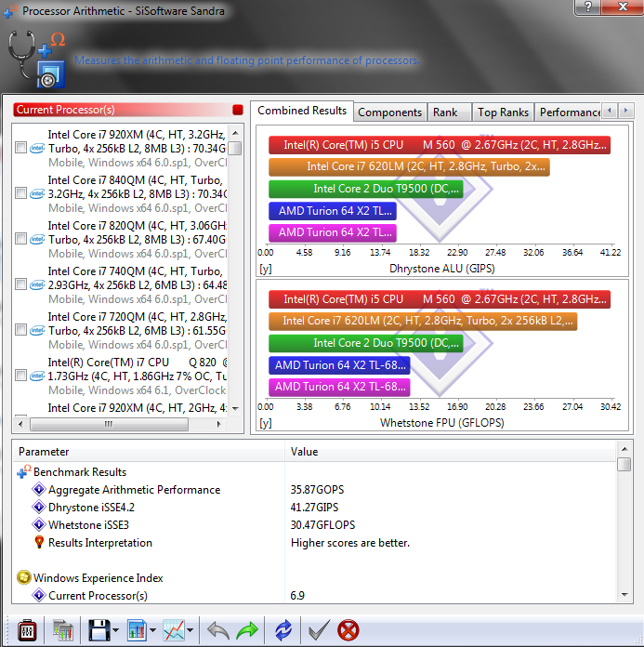Click the Intel logo beside Core i7 Q 820
Viewport: 644px width, 647px height.
37,376
